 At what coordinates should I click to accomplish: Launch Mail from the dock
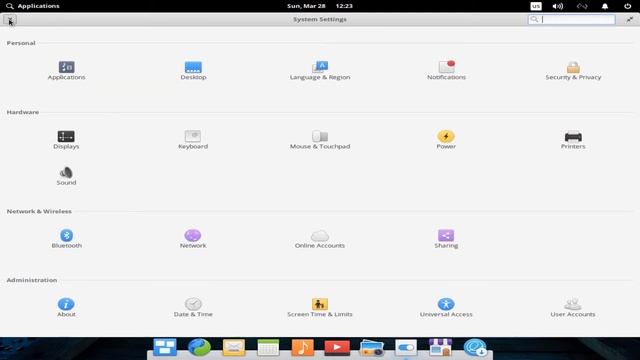pyautogui.click(x=234, y=347)
